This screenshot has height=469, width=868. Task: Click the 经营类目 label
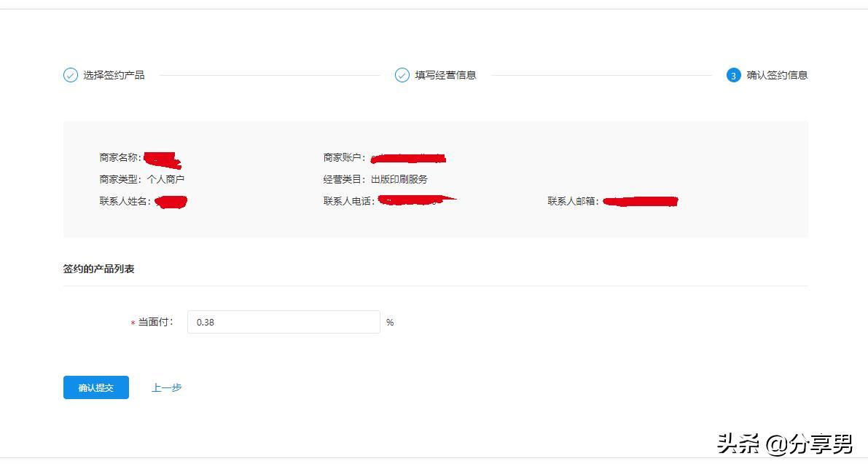(x=344, y=179)
